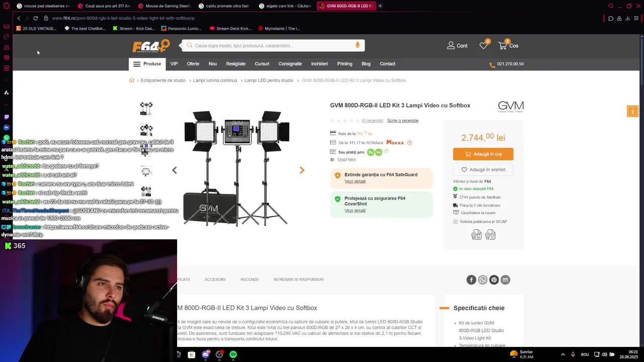The width and height of the screenshot is (644, 362).
Task: Click the accessibility widget icon
Action: pyautogui.click(x=633, y=112)
